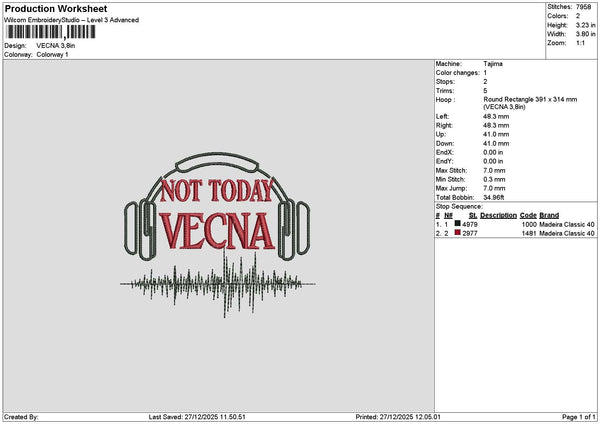The image size is (600, 424).
Task: Click the headphones embroidery design preview
Action: pos(217,235)
